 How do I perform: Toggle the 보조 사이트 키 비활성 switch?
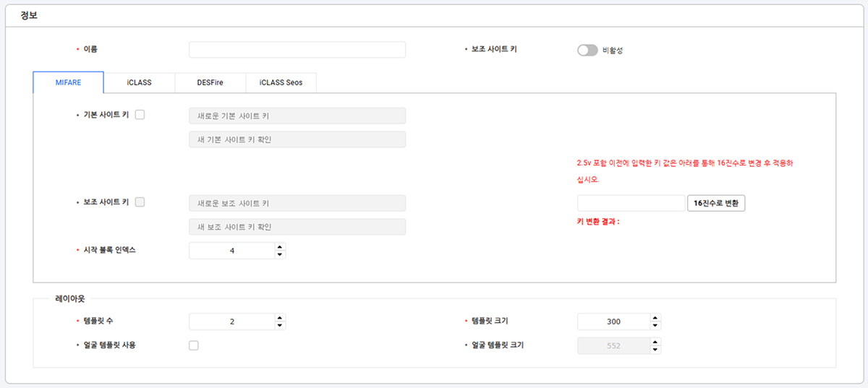587,50
